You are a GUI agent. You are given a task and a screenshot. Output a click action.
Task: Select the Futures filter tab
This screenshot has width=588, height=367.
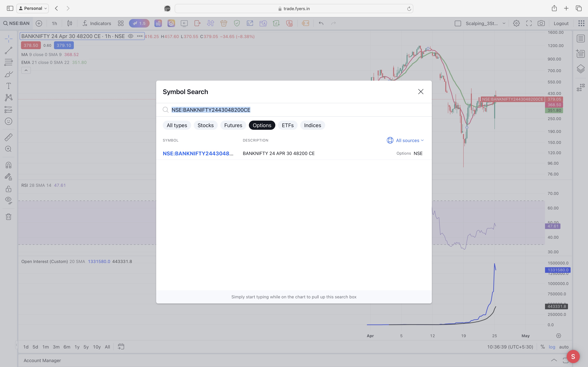point(233,125)
